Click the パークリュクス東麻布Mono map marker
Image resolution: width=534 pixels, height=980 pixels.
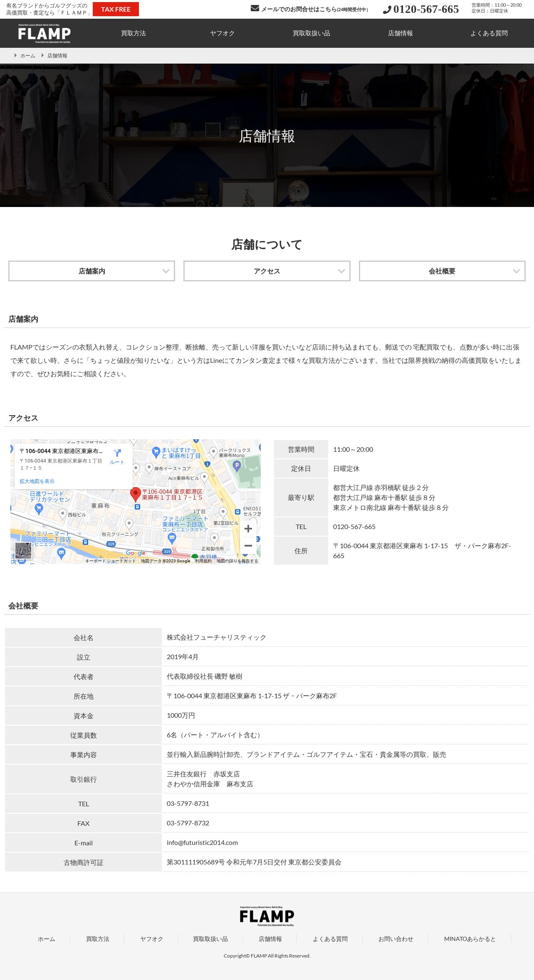[x=213, y=452]
